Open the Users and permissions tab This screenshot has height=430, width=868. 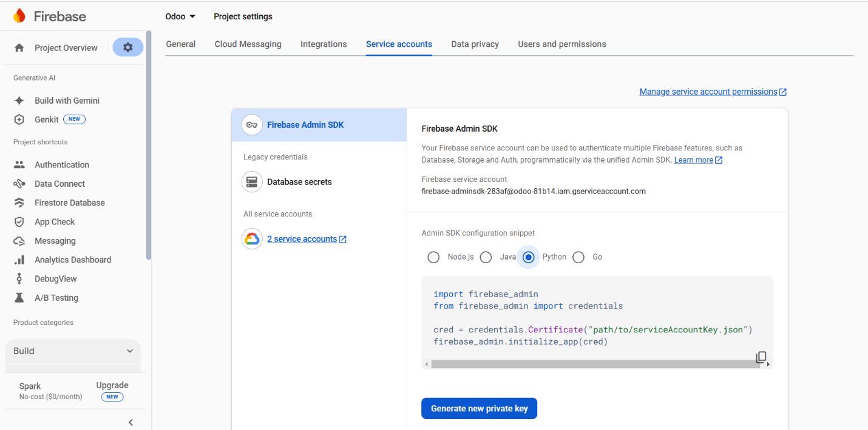561,44
